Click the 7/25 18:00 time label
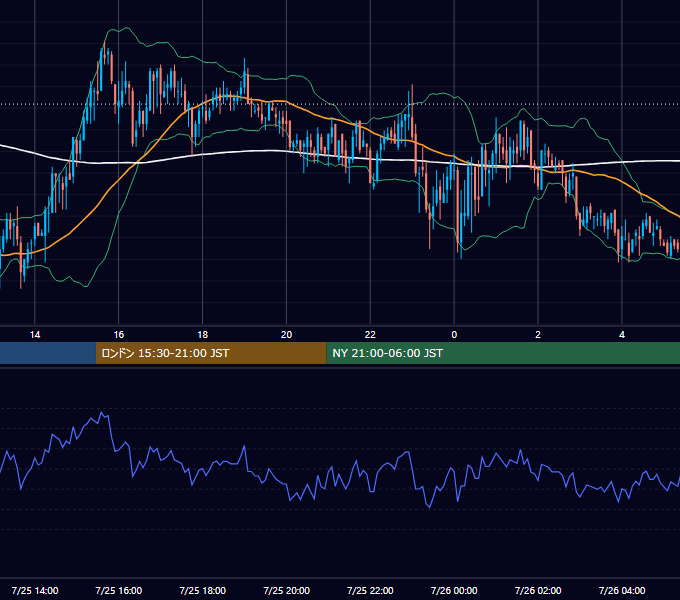This screenshot has height=600, width=680. point(203,590)
